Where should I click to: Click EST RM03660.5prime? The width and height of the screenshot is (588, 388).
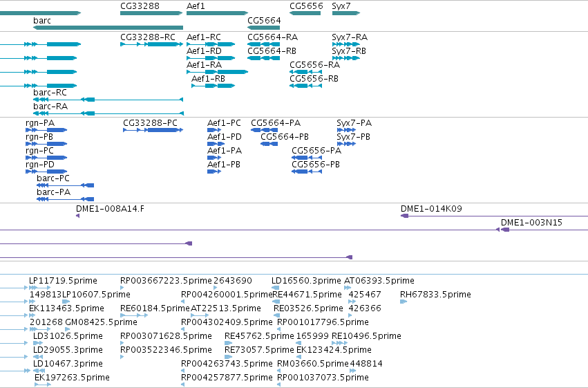313,364
